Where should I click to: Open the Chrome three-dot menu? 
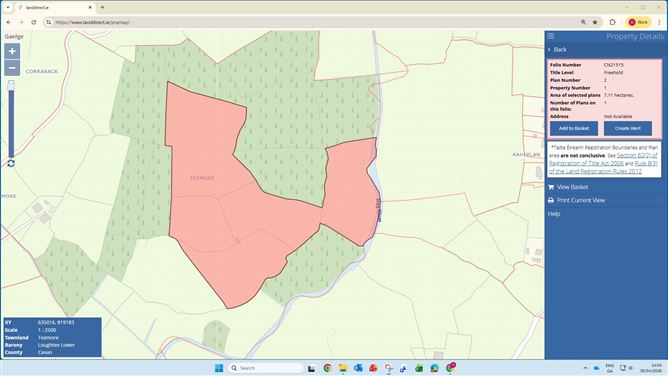659,22
